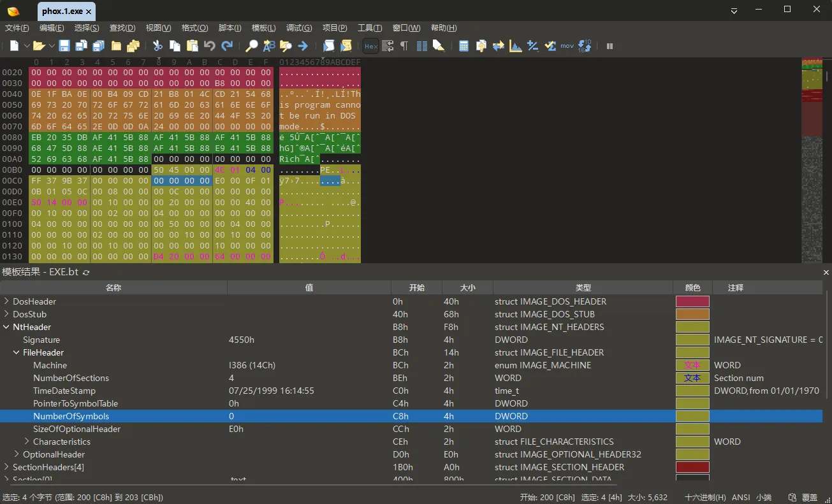The image size is (832, 504).
Task: Refresh template results next to EXE.bt
Action: [x=86, y=272]
